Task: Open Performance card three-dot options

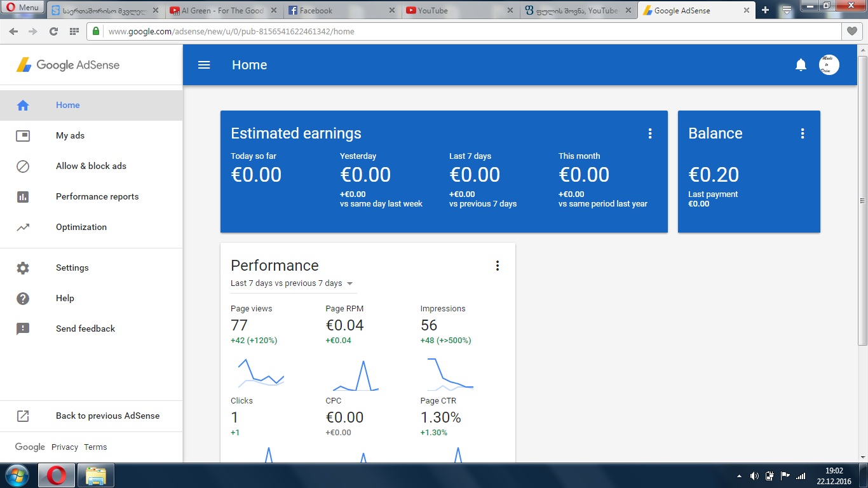Action: tap(497, 266)
